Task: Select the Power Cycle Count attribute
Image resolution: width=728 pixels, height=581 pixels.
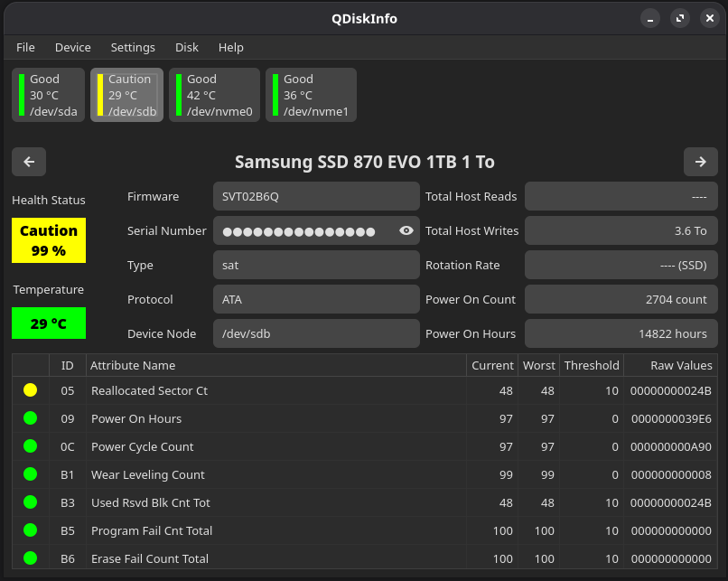Action: (x=142, y=446)
